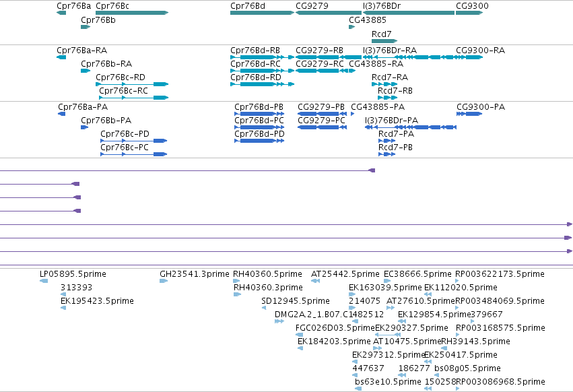Click the CG9300-RA transcript

[x=469, y=57]
